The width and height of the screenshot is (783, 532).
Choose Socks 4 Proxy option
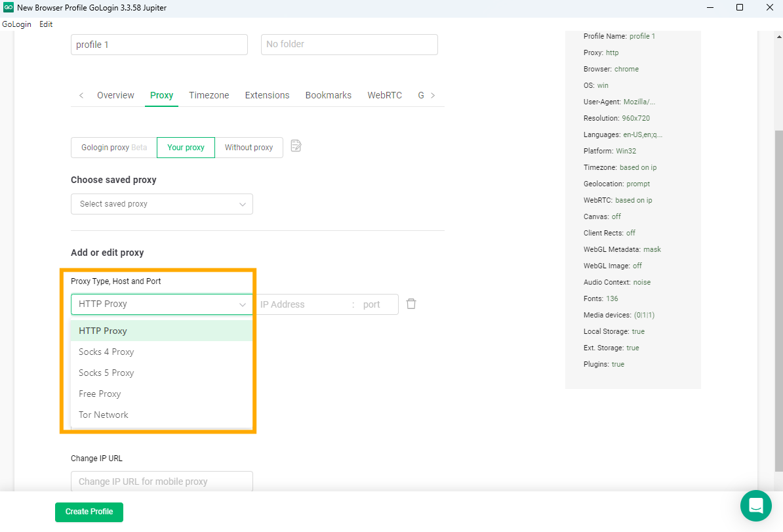coord(162,352)
